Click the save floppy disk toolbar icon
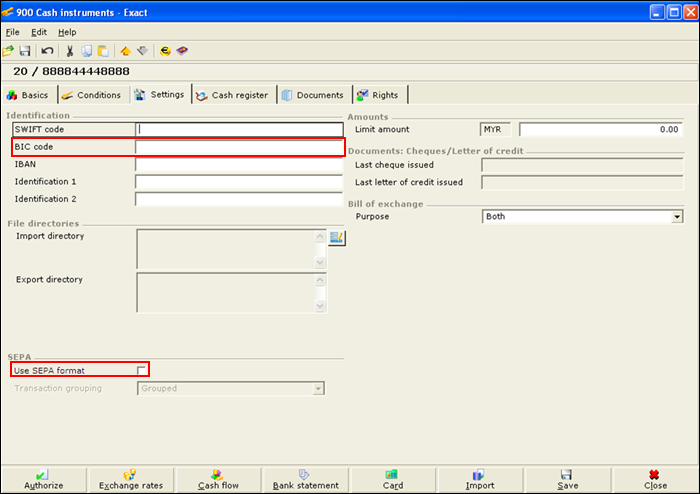The image size is (700, 494). pyautogui.click(x=25, y=50)
